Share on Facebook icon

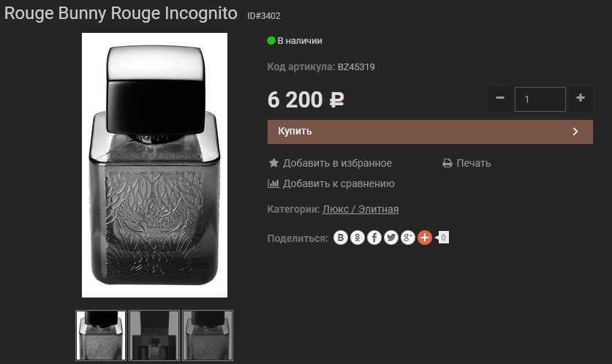pyautogui.click(x=374, y=238)
